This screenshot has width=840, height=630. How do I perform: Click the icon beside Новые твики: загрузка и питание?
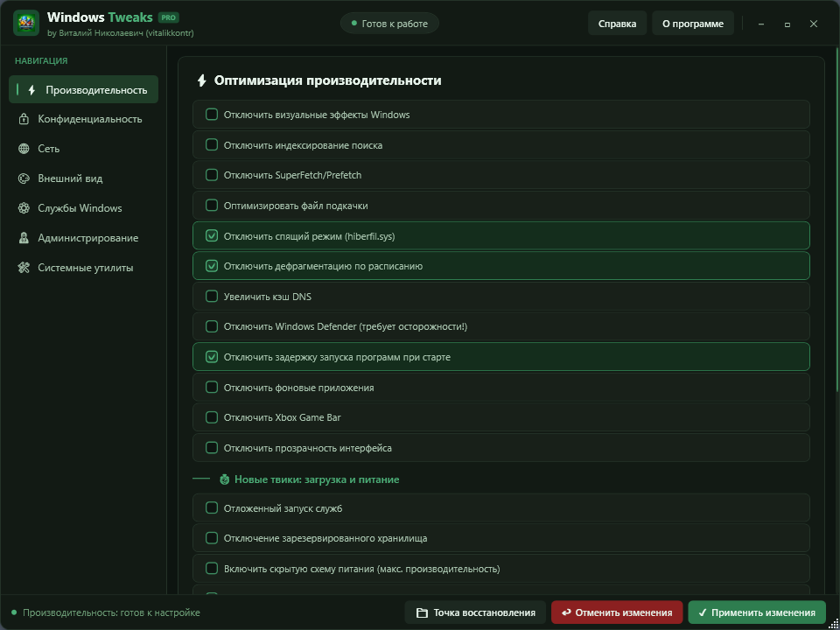click(x=225, y=479)
